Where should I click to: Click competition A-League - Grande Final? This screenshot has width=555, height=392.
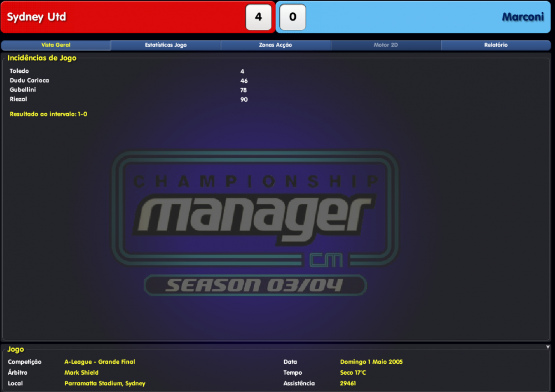(99, 362)
